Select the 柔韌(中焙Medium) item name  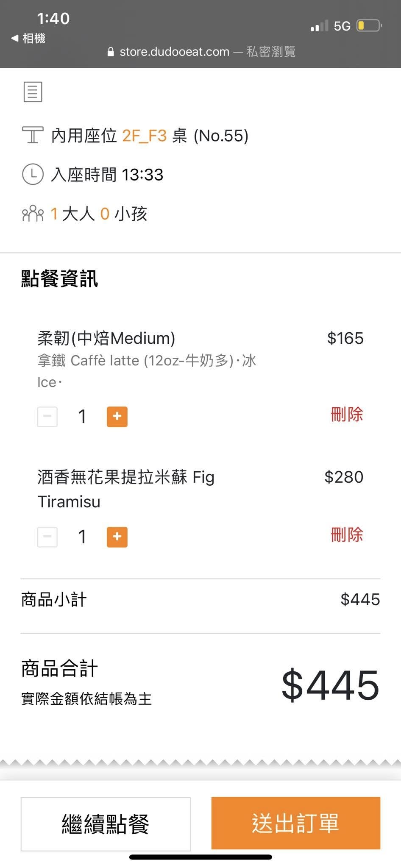[106, 338]
